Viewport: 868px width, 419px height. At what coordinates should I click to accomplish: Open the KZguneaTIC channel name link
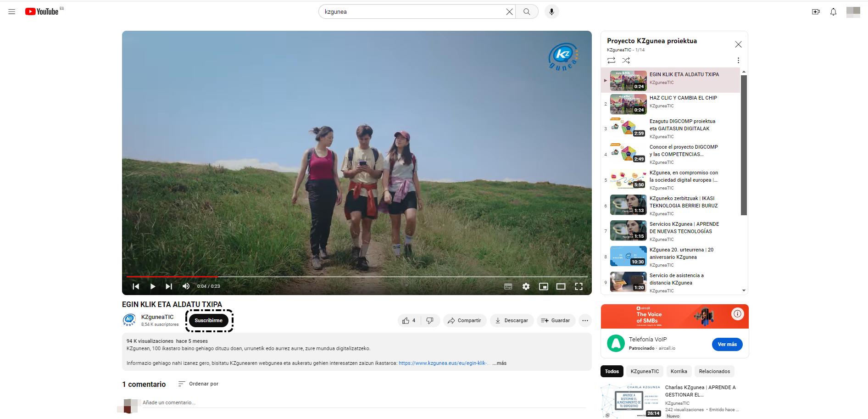click(x=157, y=317)
